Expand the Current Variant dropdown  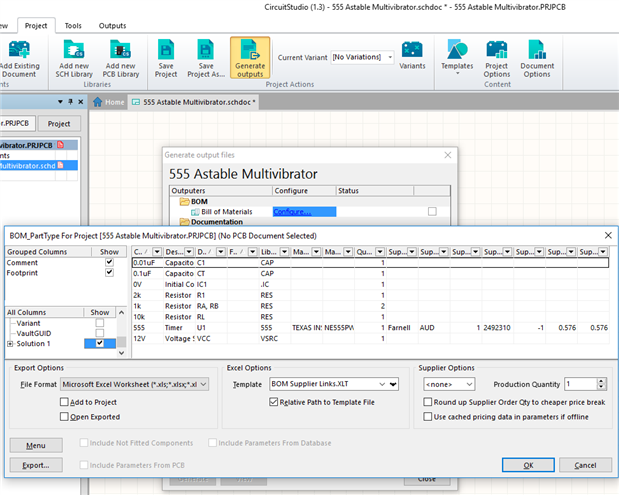388,57
